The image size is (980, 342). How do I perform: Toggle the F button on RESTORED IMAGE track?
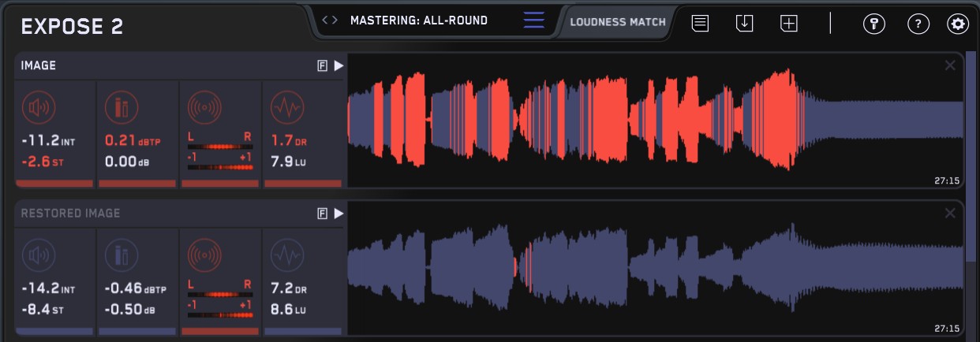pos(322,214)
